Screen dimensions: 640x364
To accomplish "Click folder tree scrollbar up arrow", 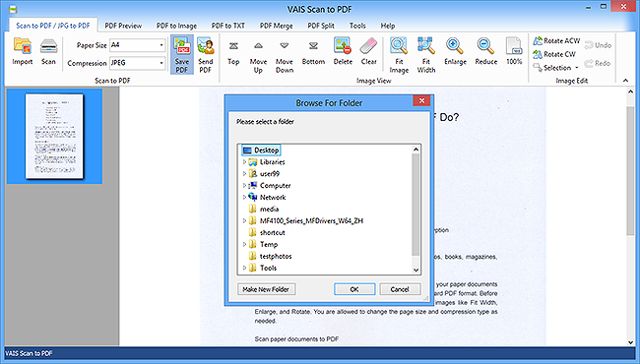I will coord(416,150).
